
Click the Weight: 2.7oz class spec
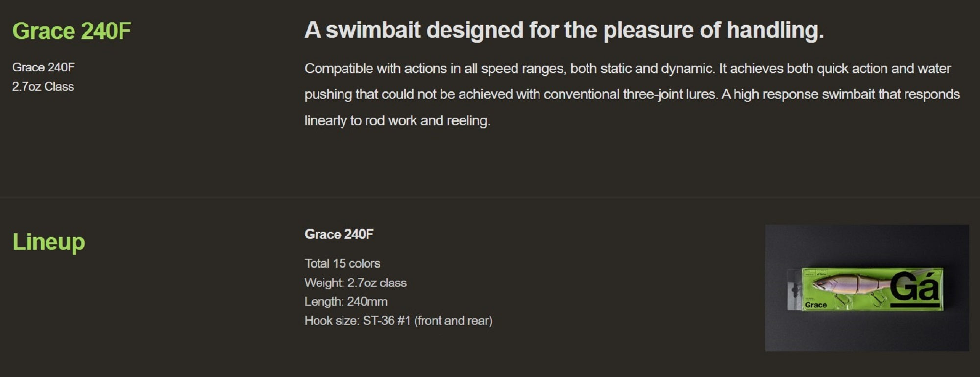tap(355, 283)
